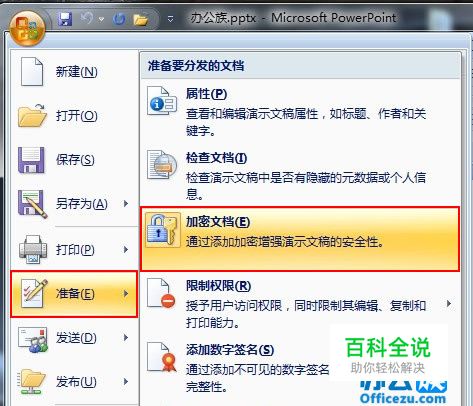Click the floppy with pencil icon for 另存为(A)
The width and height of the screenshot is (473, 406).
coord(32,204)
